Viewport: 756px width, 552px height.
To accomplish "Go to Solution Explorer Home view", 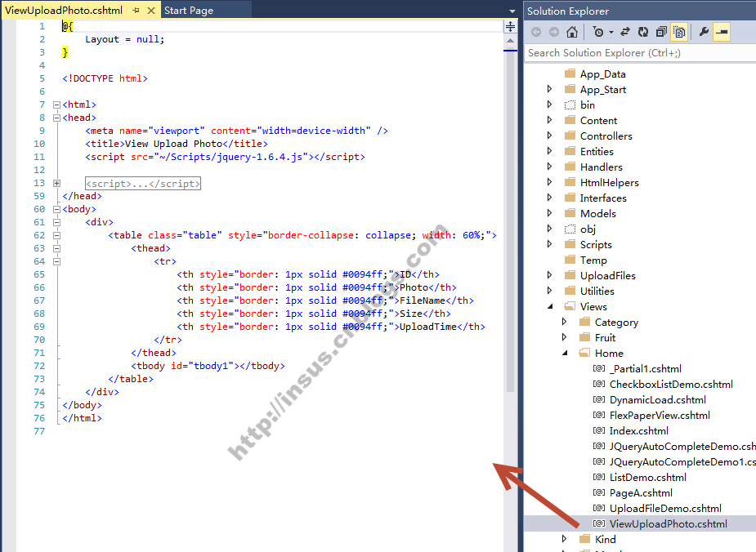I will 572,32.
